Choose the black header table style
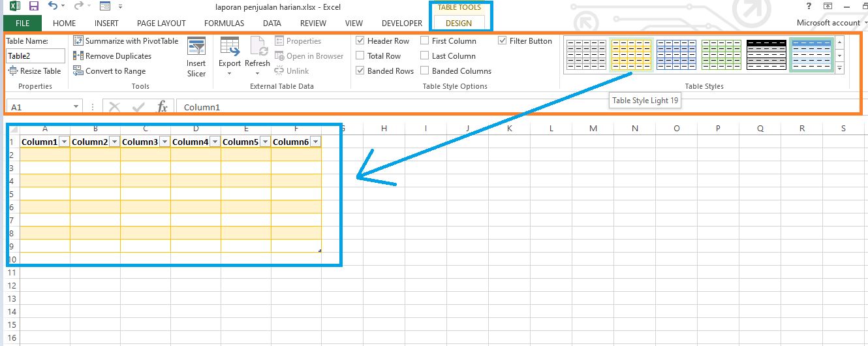 pyautogui.click(x=766, y=54)
